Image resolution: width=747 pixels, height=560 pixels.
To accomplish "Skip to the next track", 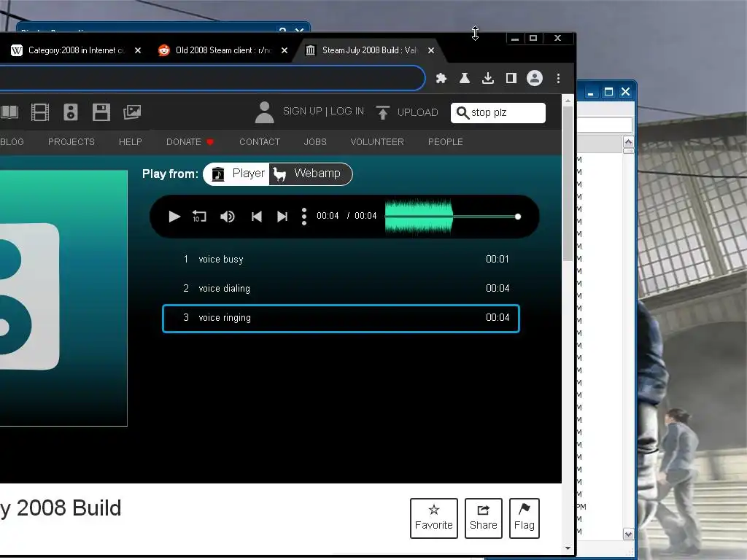I will (x=282, y=217).
